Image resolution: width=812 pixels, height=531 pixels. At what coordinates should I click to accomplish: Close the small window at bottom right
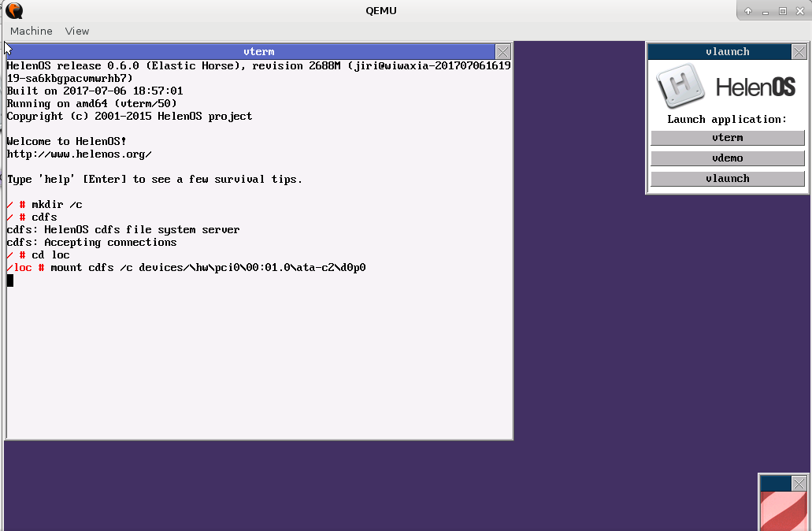click(x=799, y=484)
